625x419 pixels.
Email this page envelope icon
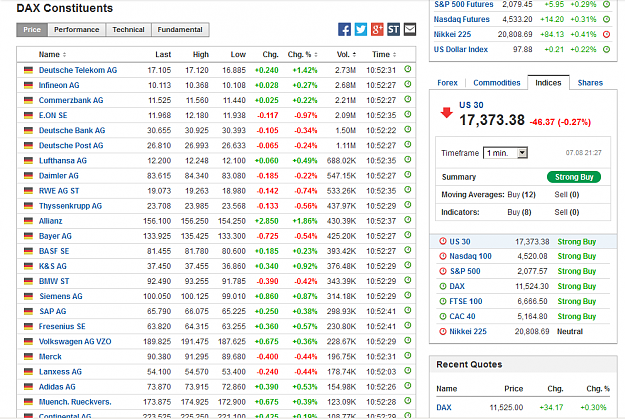point(410,30)
